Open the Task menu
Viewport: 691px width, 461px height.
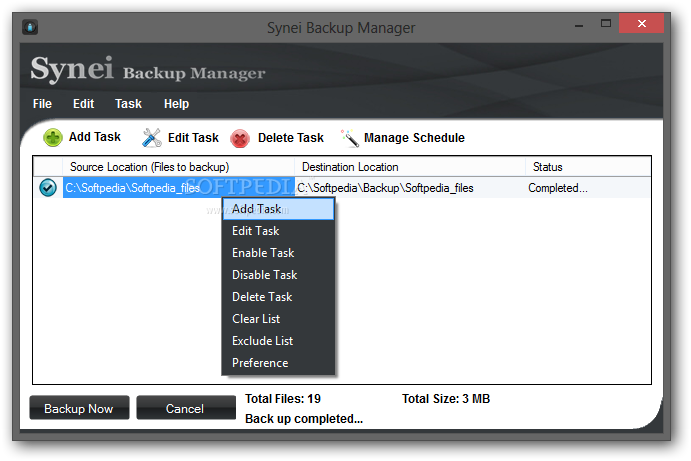[x=128, y=104]
